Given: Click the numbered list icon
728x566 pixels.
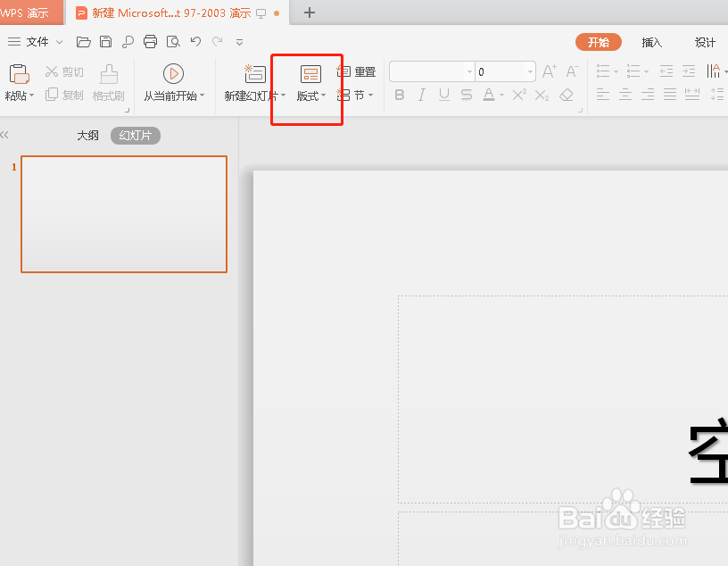Looking at the screenshot, I should (x=633, y=71).
